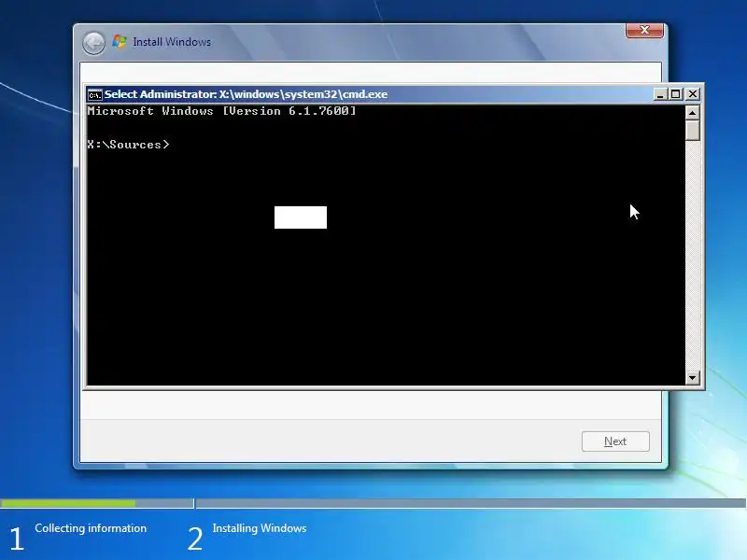Click the command prompt scrollbar thumb
Viewport: 747px width, 560px height.
(x=692, y=130)
